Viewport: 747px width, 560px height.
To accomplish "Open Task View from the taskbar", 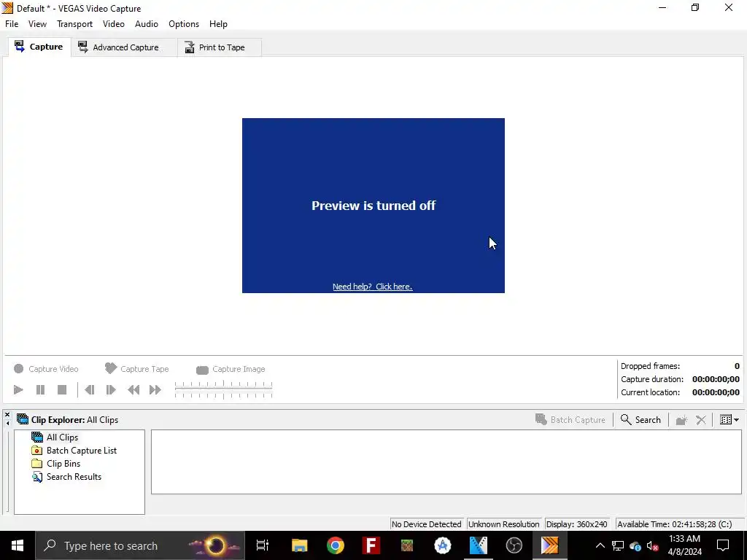I will [x=263, y=545].
